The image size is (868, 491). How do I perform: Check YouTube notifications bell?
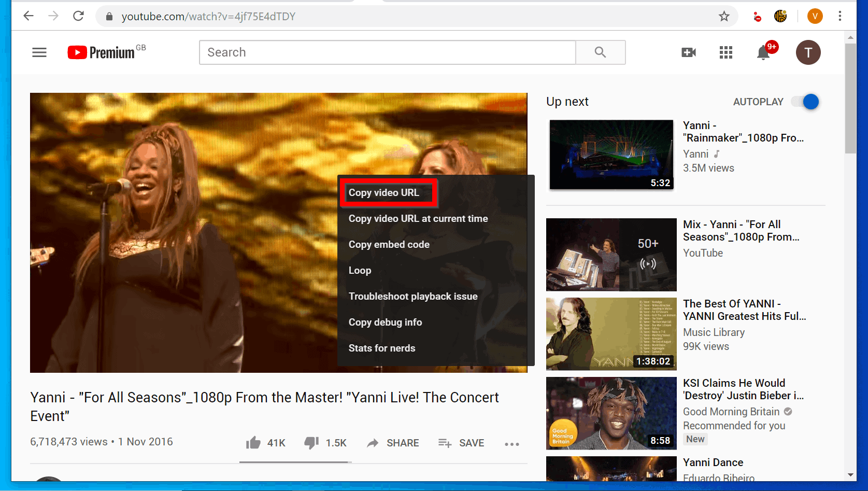pos(762,52)
